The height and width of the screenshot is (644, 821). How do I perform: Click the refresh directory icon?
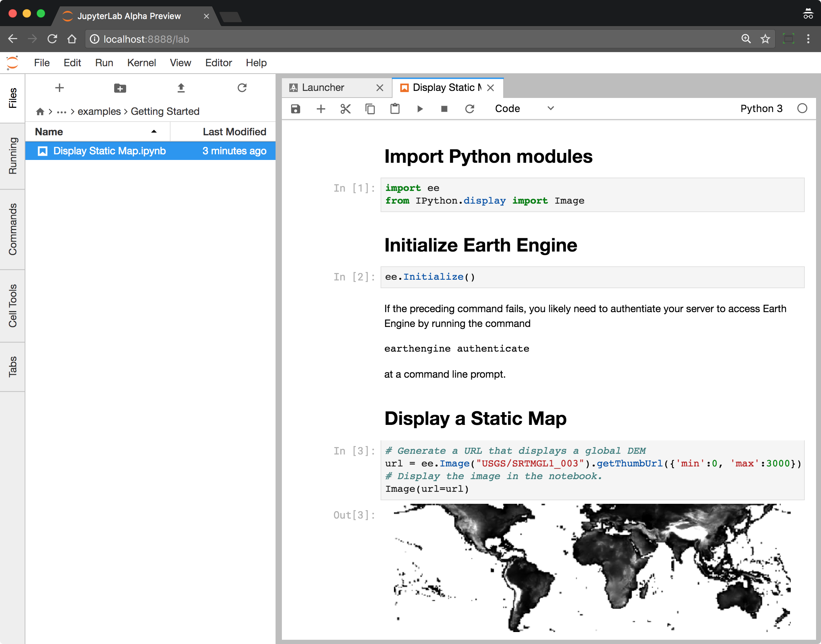[x=242, y=88]
